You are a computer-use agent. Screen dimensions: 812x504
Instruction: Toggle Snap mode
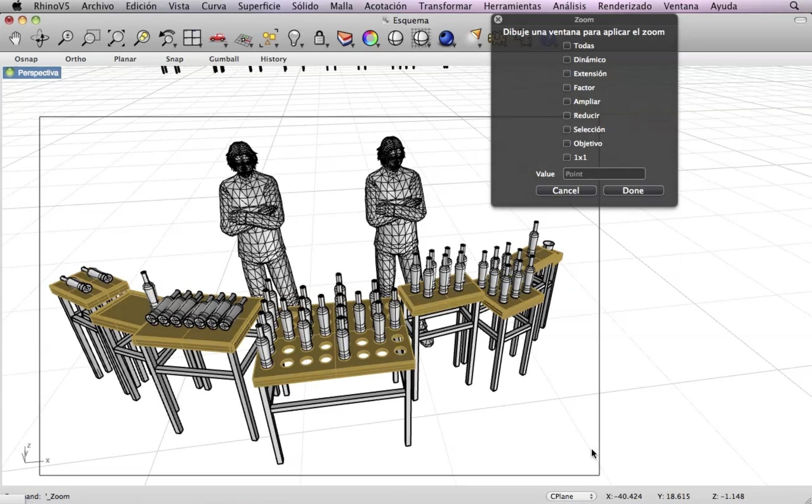point(174,59)
